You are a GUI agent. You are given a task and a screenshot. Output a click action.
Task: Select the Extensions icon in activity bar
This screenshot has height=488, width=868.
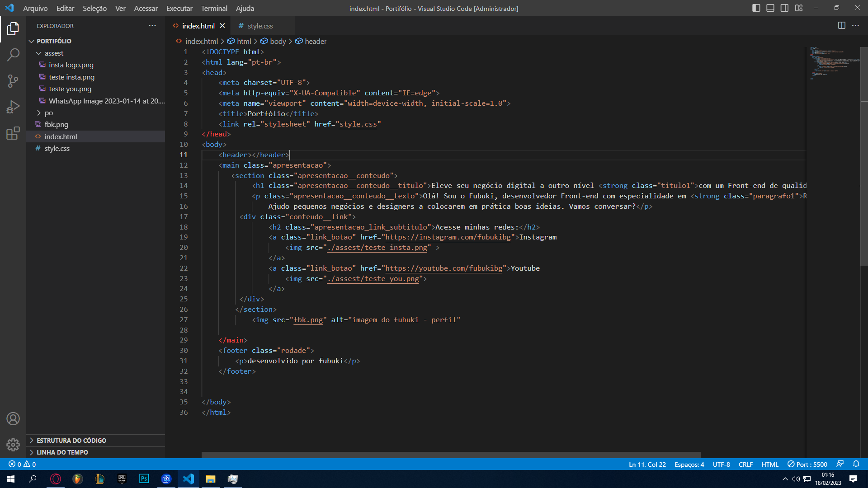coord(13,132)
